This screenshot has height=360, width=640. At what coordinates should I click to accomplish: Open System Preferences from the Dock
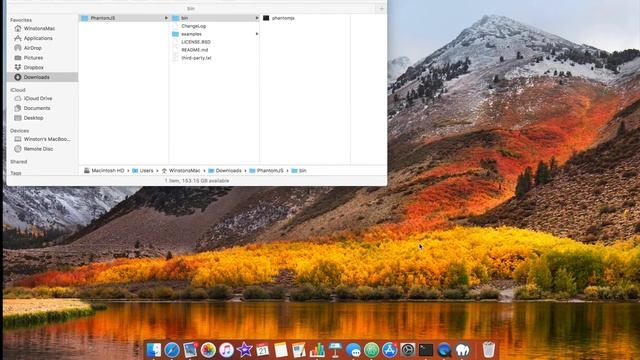click(x=408, y=350)
